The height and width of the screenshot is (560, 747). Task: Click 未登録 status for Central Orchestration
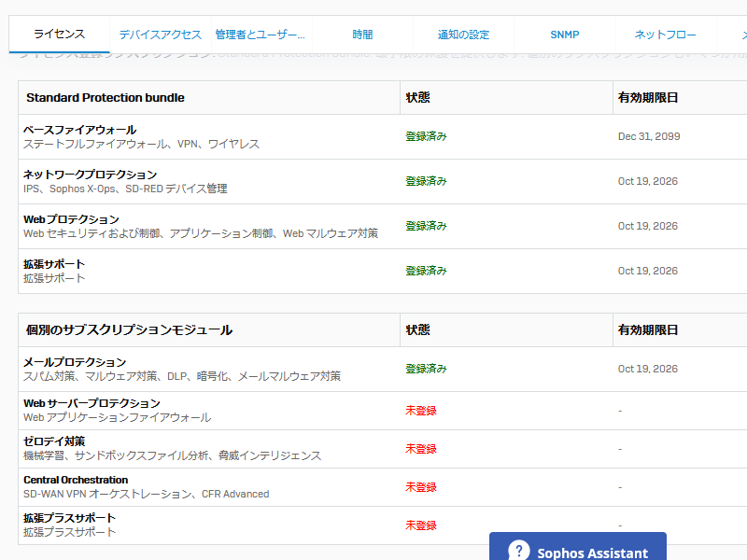[x=421, y=487]
